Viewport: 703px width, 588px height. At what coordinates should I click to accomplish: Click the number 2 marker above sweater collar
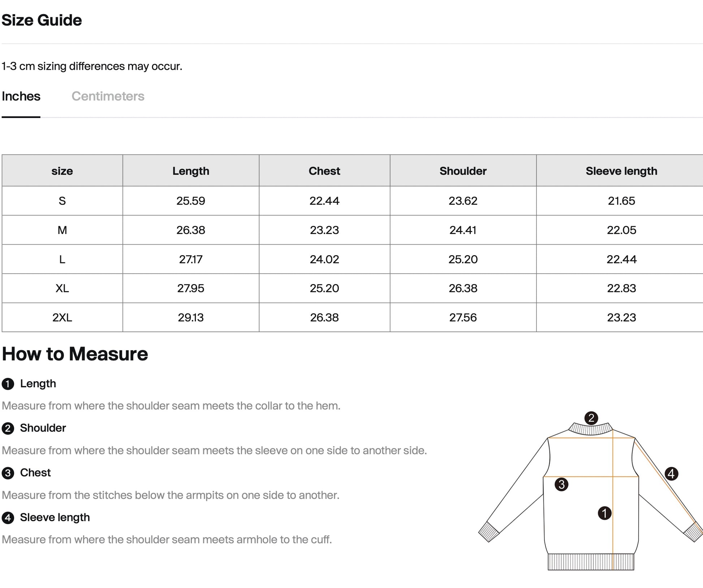pyautogui.click(x=591, y=418)
